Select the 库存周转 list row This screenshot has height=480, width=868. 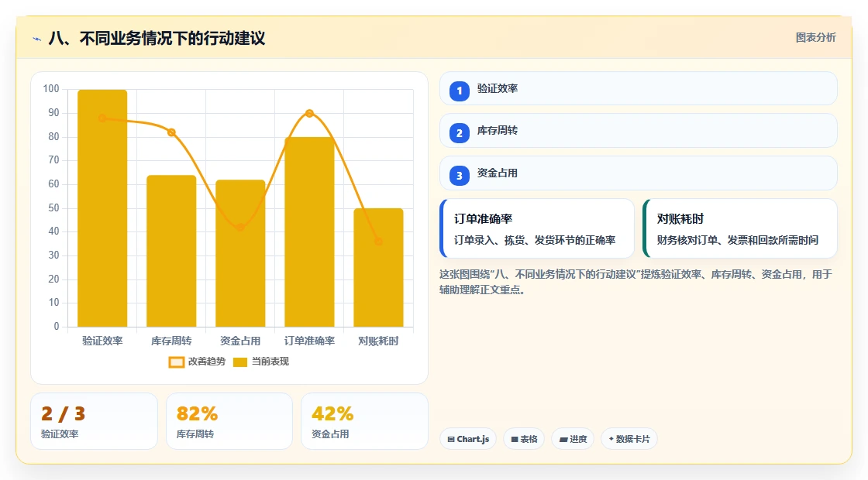[639, 131]
